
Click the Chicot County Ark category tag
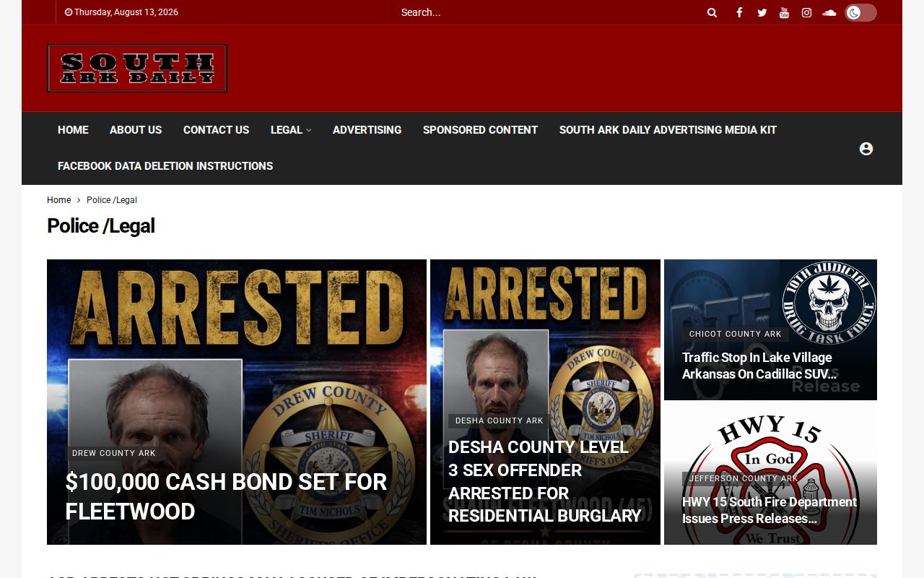point(736,335)
